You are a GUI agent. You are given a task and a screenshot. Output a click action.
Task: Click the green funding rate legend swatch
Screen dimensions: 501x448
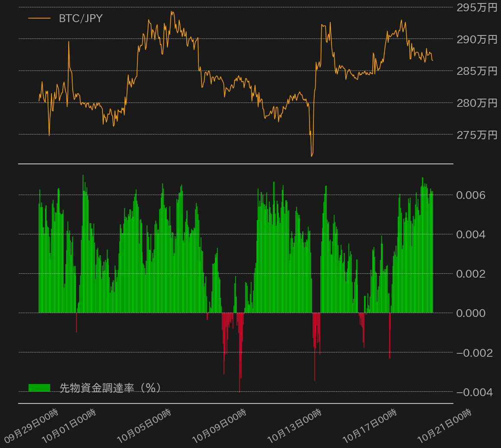point(39,387)
